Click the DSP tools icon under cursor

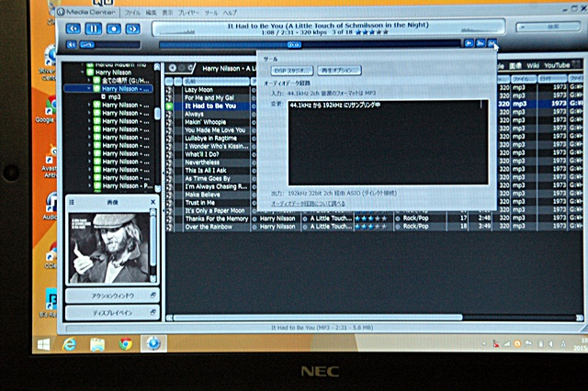coord(492,43)
